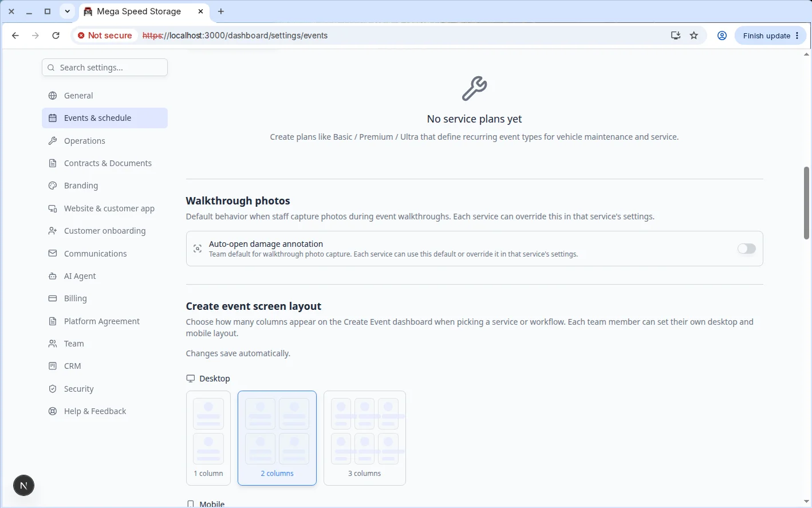Open Website & customer app settings

(x=105, y=208)
